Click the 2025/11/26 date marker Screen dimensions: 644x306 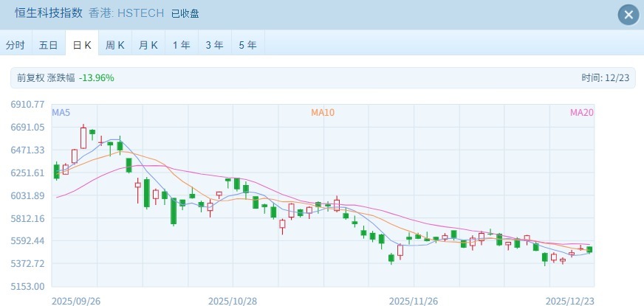(414, 301)
